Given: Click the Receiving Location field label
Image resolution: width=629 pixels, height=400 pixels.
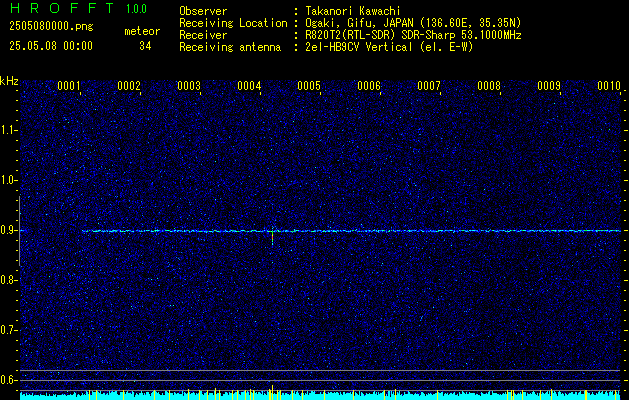Looking at the screenshot, I should [x=233, y=23].
